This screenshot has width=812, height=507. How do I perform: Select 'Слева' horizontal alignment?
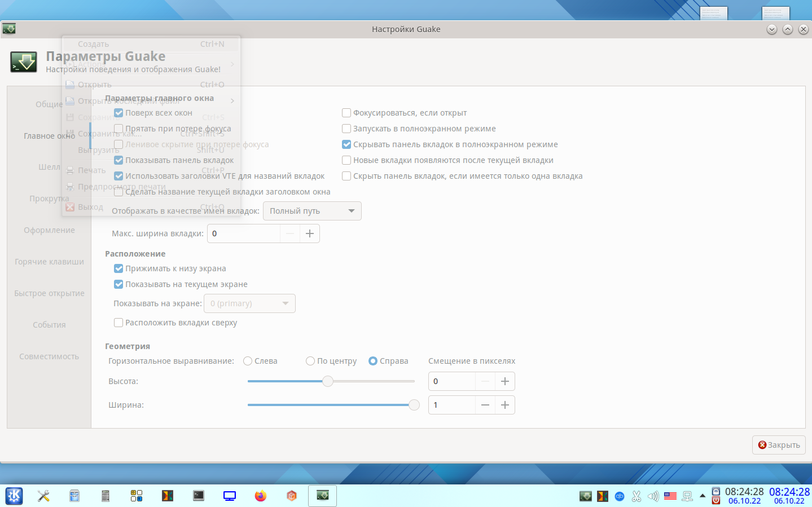point(248,361)
